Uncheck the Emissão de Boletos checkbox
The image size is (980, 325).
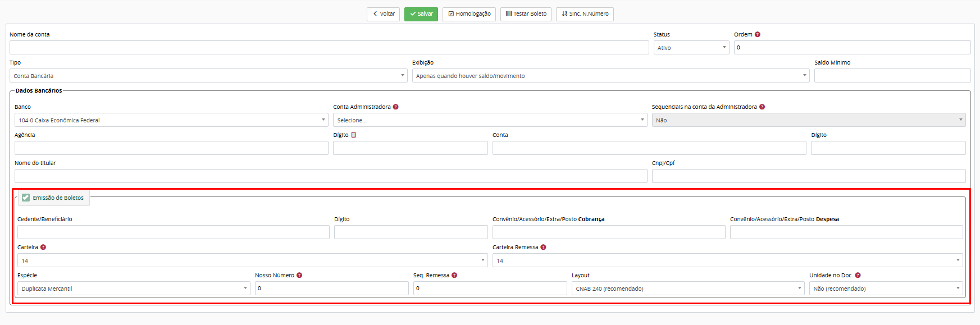26,198
